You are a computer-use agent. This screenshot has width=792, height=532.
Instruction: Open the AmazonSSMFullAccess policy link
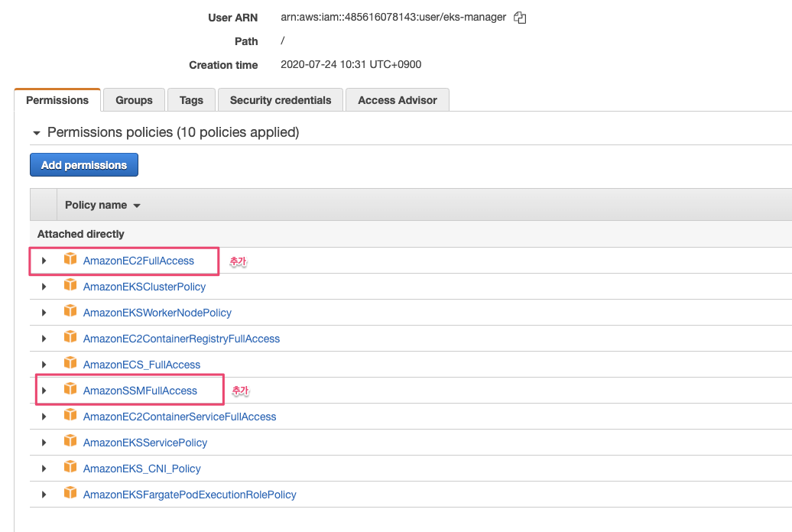pyautogui.click(x=140, y=391)
